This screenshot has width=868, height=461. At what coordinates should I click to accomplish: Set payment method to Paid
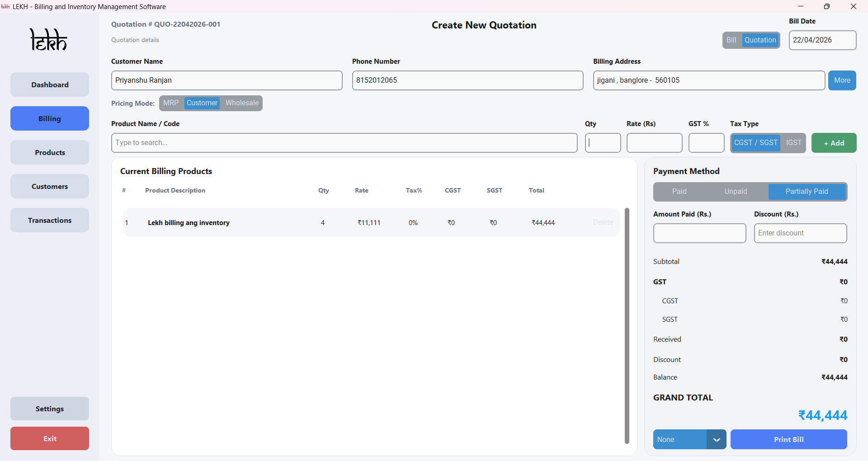click(x=679, y=192)
